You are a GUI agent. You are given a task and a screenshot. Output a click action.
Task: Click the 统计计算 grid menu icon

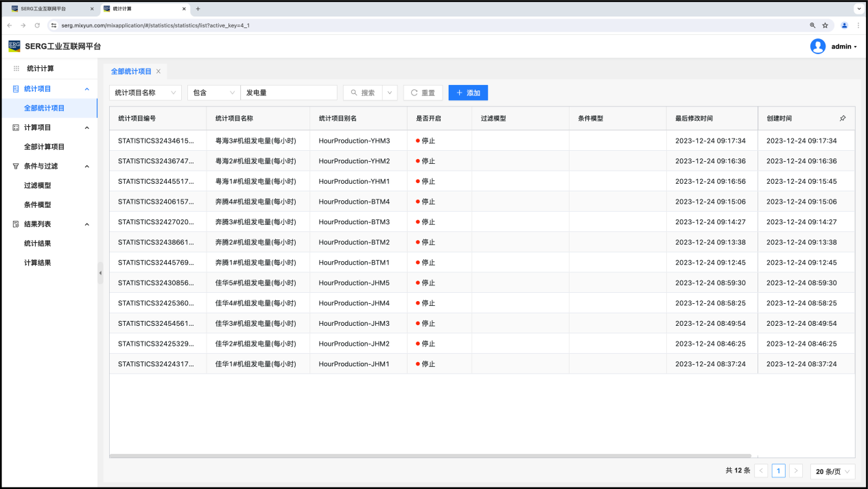(x=16, y=69)
